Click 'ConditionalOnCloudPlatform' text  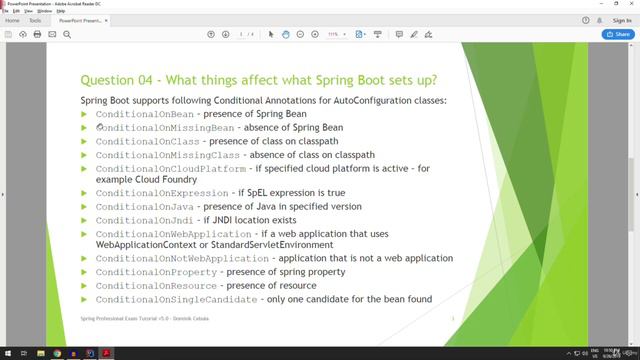pyautogui.click(x=171, y=169)
